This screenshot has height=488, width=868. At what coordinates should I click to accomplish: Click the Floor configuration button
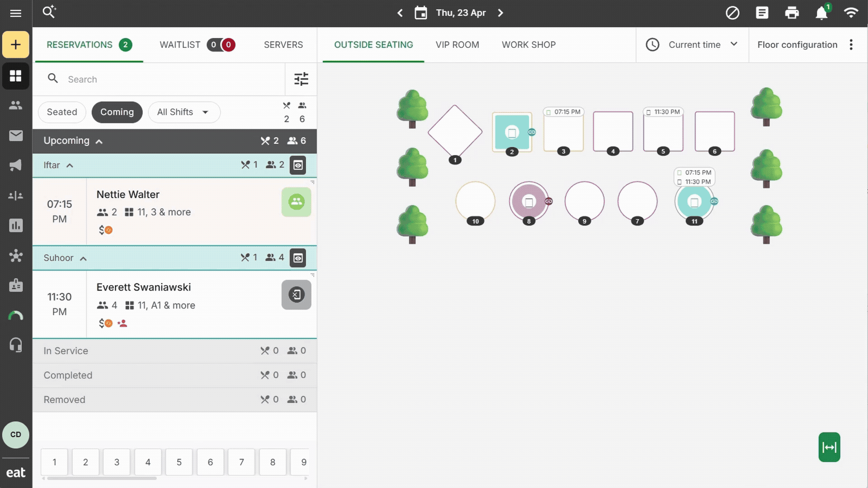click(x=797, y=45)
